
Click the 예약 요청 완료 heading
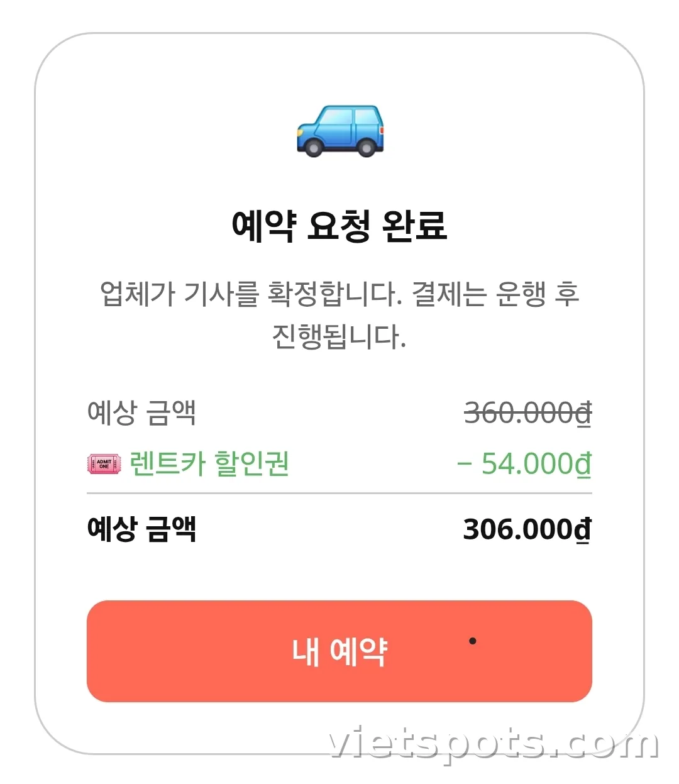click(x=339, y=226)
